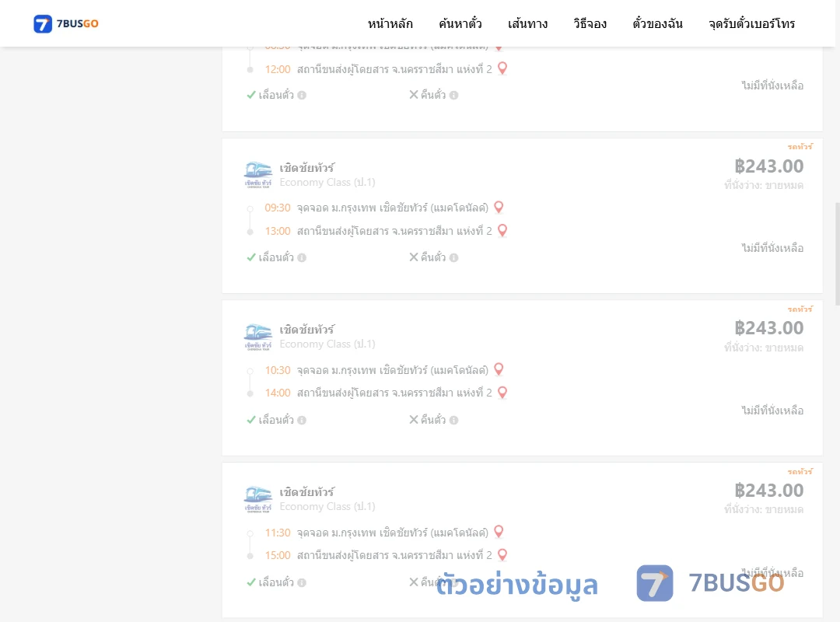Open the เส้นทาง menu item
Image resolution: width=840 pixels, height=622 pixels.
(527, 23)
